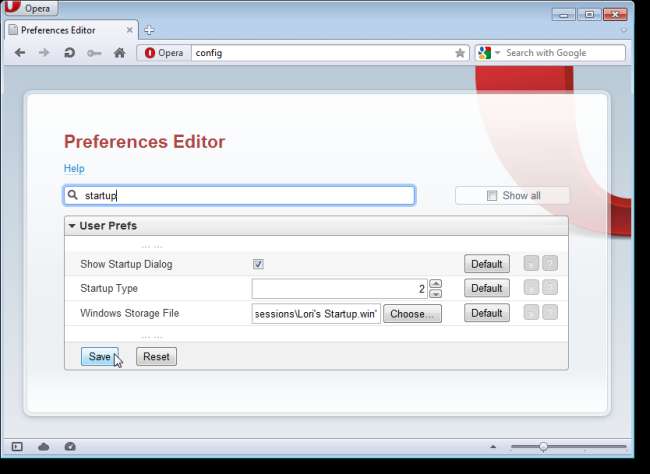The height and width of the screenshot is (474, 650).
Task: Open the Opera Link cloud icon
Action: point(44,446)
